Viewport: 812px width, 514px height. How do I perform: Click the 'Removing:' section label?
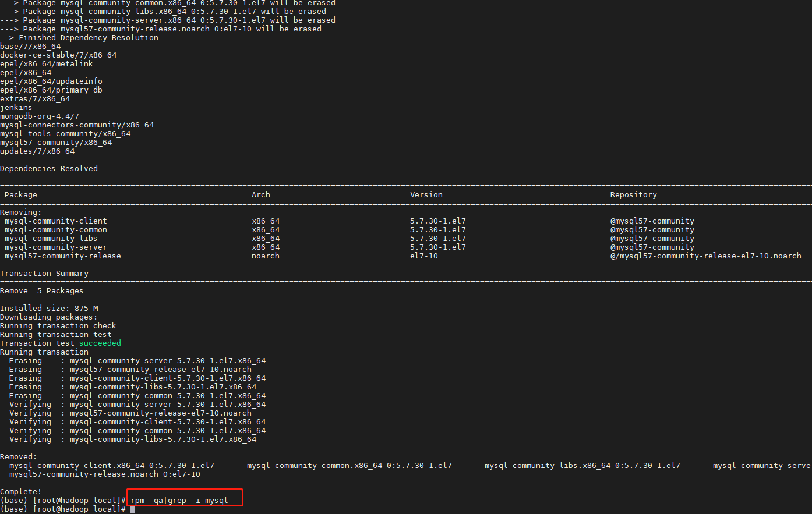pyautogui.click(x=21, y=212)
